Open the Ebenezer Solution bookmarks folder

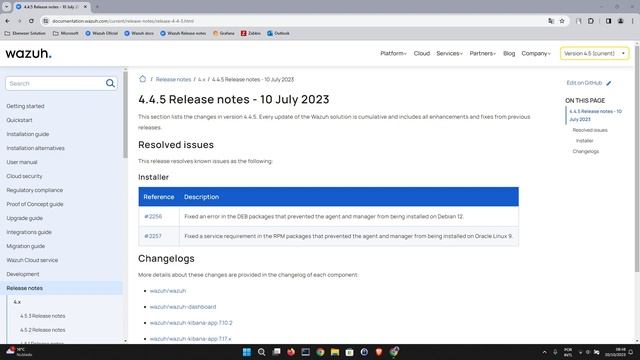(x=25, y=33)
